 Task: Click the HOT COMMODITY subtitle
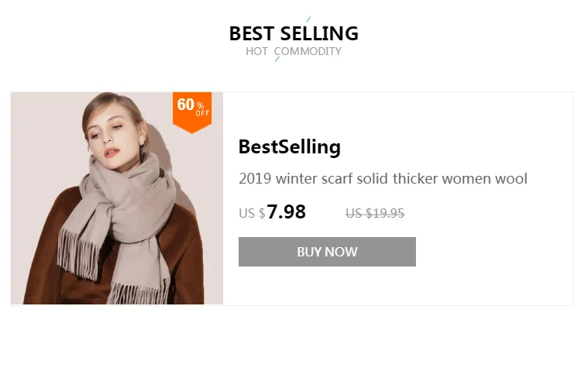click(293, 51)
